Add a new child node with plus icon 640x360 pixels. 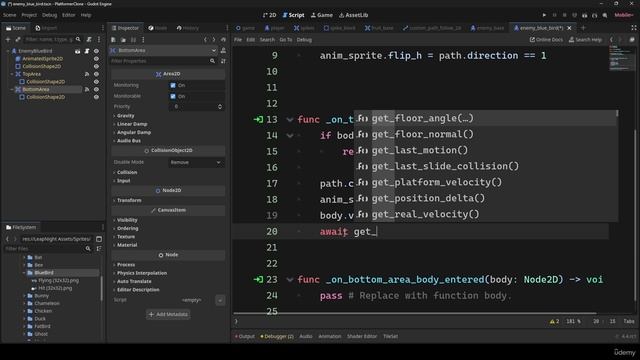pos(8,40)
